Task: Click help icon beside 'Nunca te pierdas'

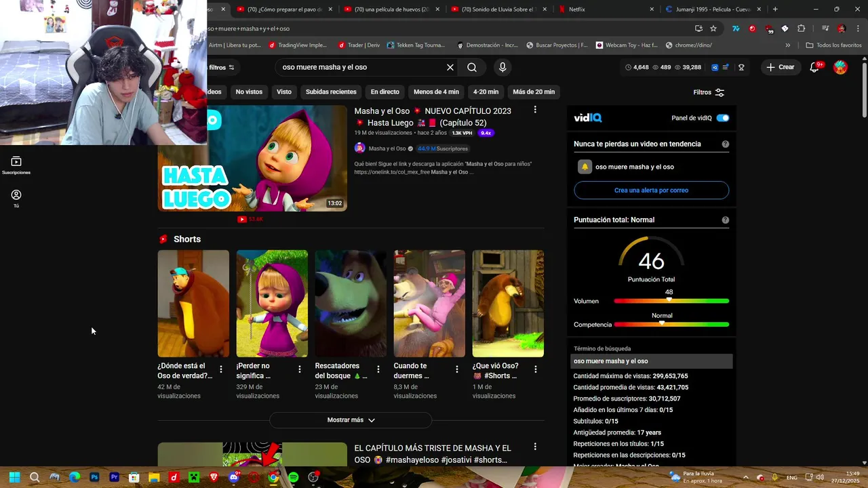Action: coord(726,144)
